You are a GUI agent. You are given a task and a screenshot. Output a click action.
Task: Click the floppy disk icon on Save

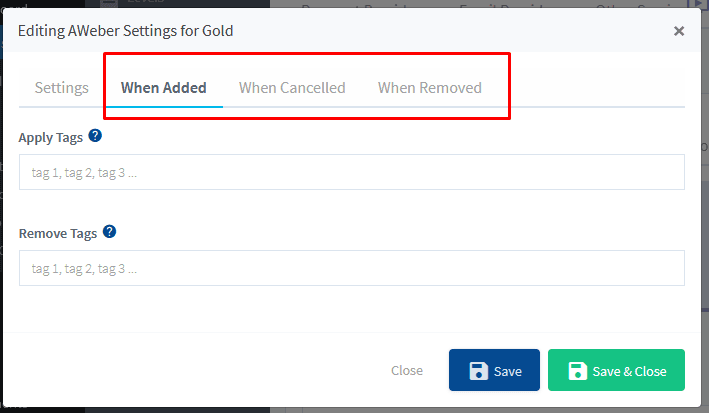[479, 371]
